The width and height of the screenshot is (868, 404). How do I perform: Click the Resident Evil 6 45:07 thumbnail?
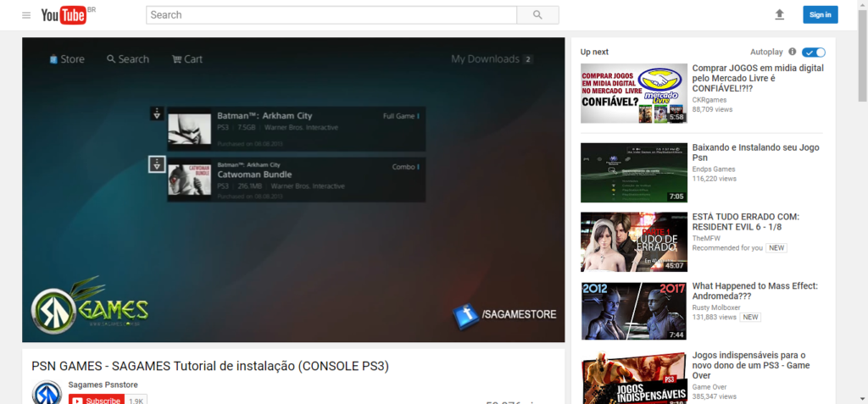pyautogui.click(x=634, y=242)
